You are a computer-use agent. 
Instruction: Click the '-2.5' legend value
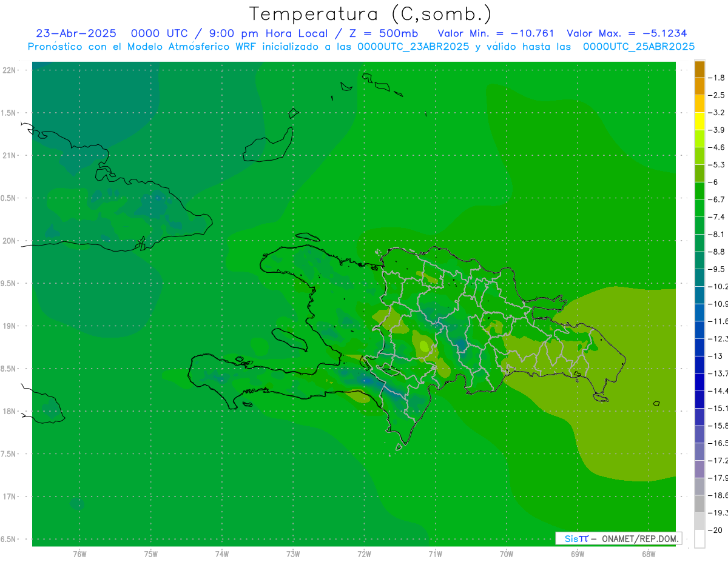click(717, 95)
